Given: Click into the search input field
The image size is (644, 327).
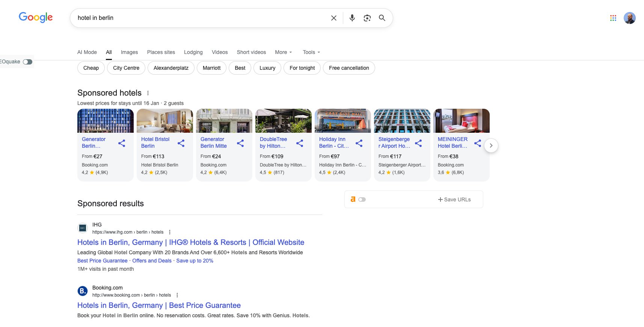Looking at the screenshot, I should (199, 18).
